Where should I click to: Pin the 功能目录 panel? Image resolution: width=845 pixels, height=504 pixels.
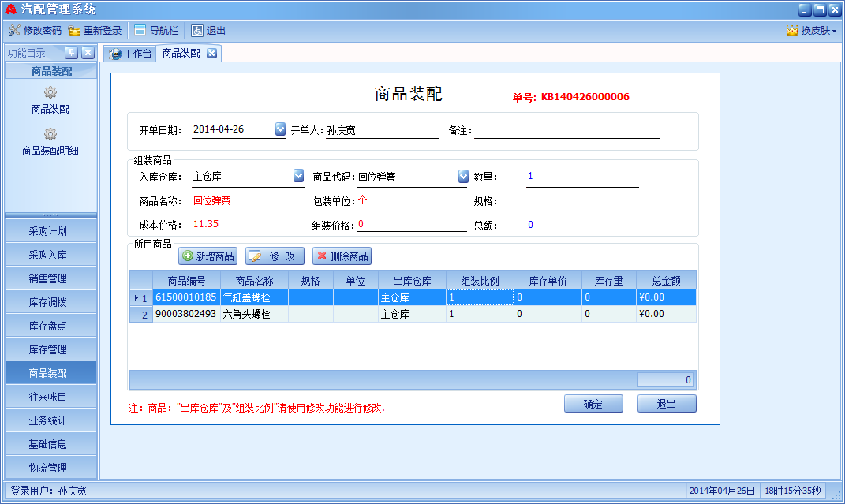tap(71, 53)
